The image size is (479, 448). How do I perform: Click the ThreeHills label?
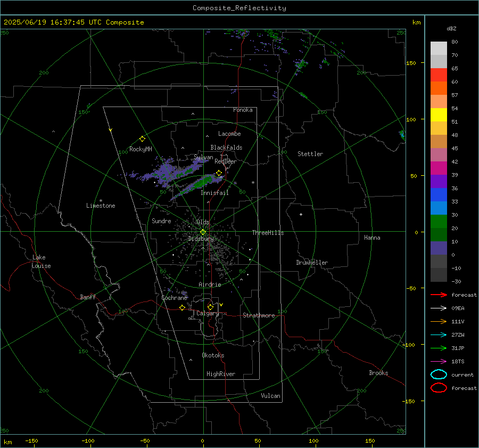268,233
